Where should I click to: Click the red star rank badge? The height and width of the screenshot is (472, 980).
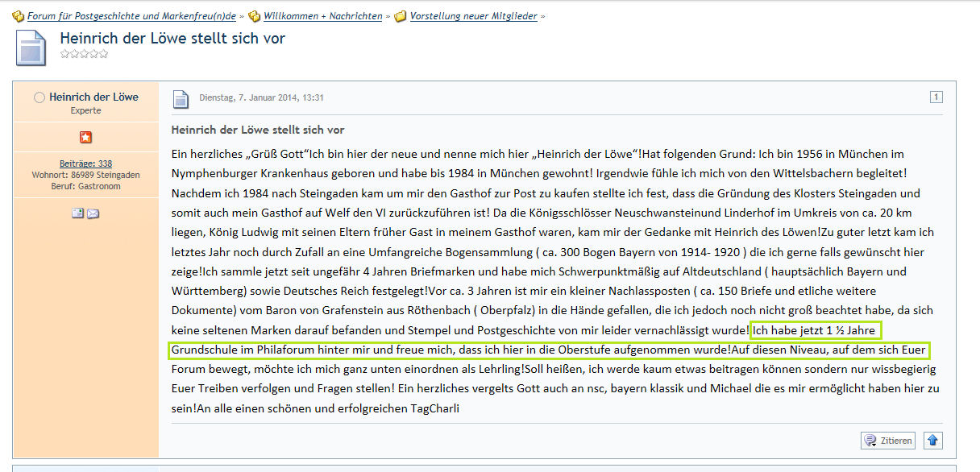pos(85,137)
